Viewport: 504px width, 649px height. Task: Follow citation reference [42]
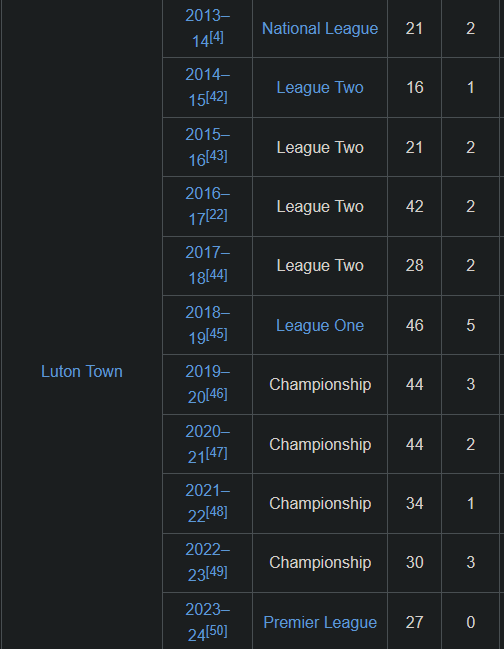[x=216, y=96]
